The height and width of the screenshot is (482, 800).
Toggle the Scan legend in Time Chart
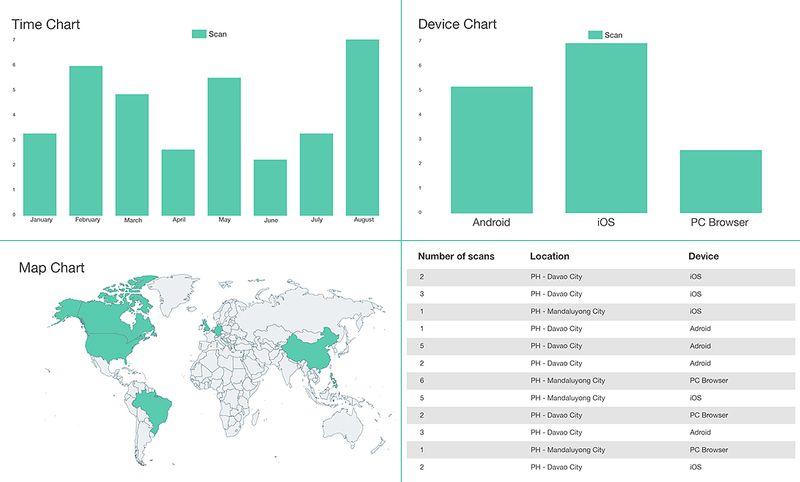click(x=209, y=34)
